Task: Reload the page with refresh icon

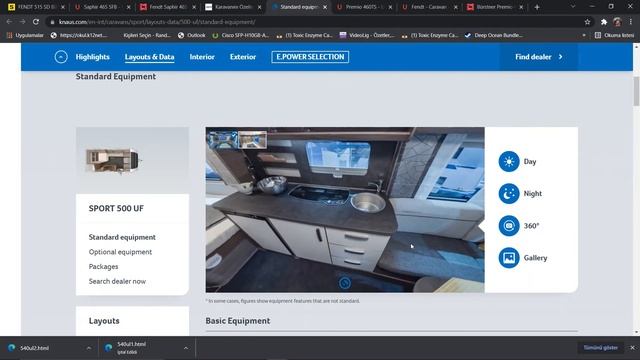Action: (36, 22)
